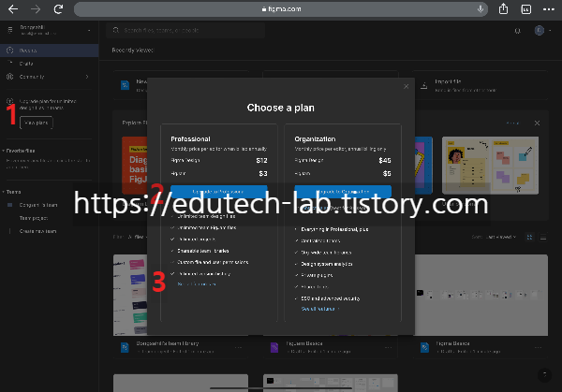
Task: Click the View plans button
Action: click(x=37, y=123)
